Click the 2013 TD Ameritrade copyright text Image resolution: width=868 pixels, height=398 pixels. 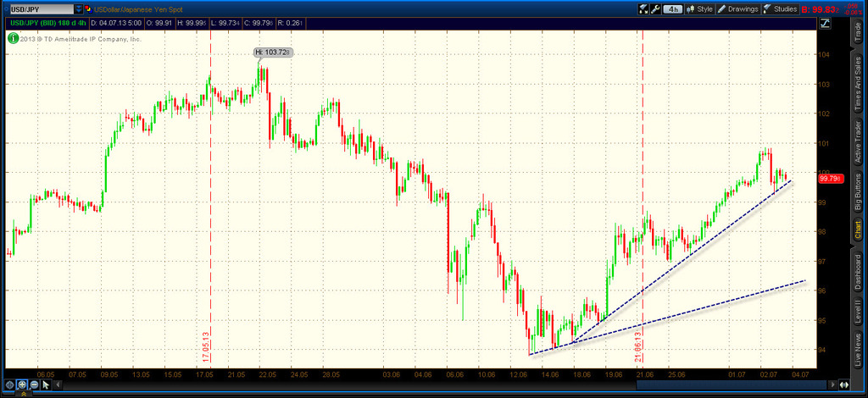80,39
